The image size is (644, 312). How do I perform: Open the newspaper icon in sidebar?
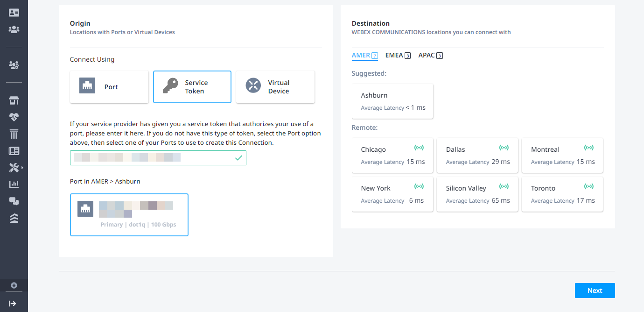coord(14,151)
